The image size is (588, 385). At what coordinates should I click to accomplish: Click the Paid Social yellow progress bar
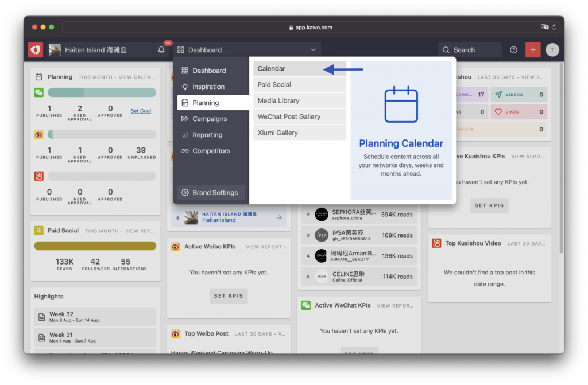(x=95, y=246)
